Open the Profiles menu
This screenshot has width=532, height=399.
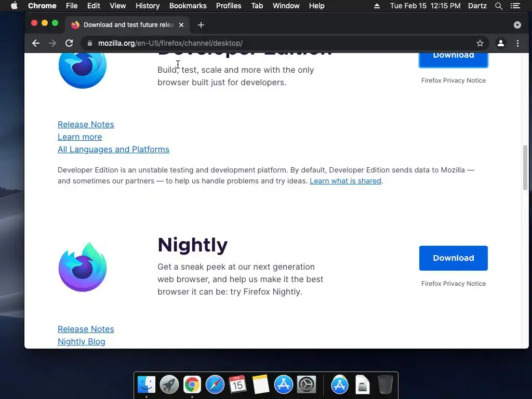point(229,6)
